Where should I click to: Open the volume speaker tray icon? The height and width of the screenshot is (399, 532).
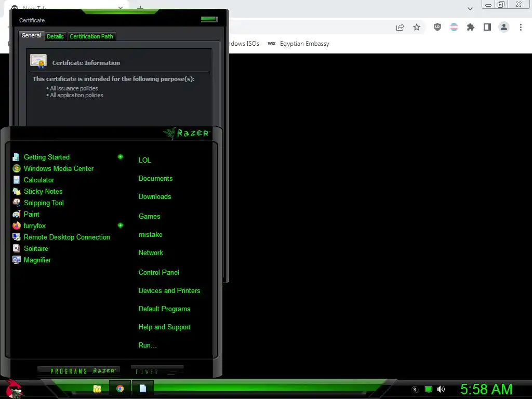pos(441,389)
